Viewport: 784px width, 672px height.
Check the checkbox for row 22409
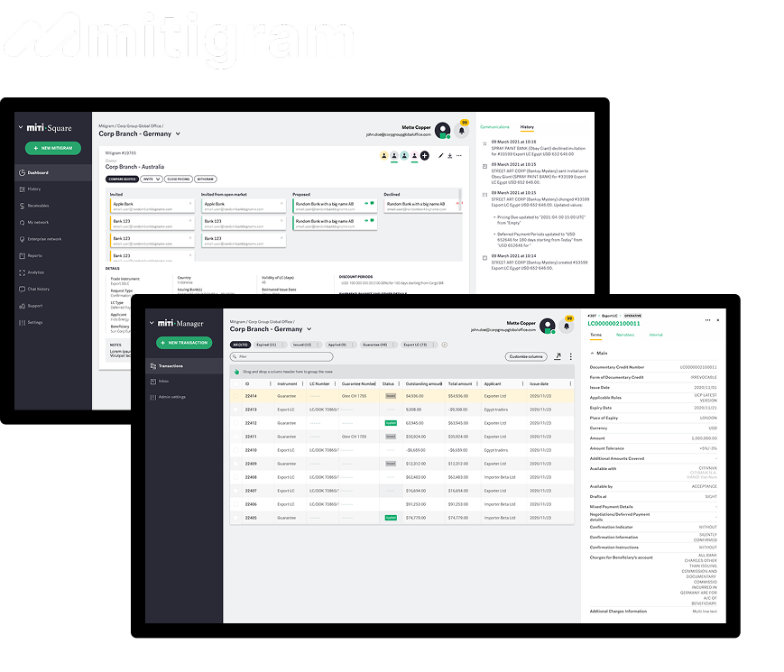pyautogui.click(x=235, y=464)
